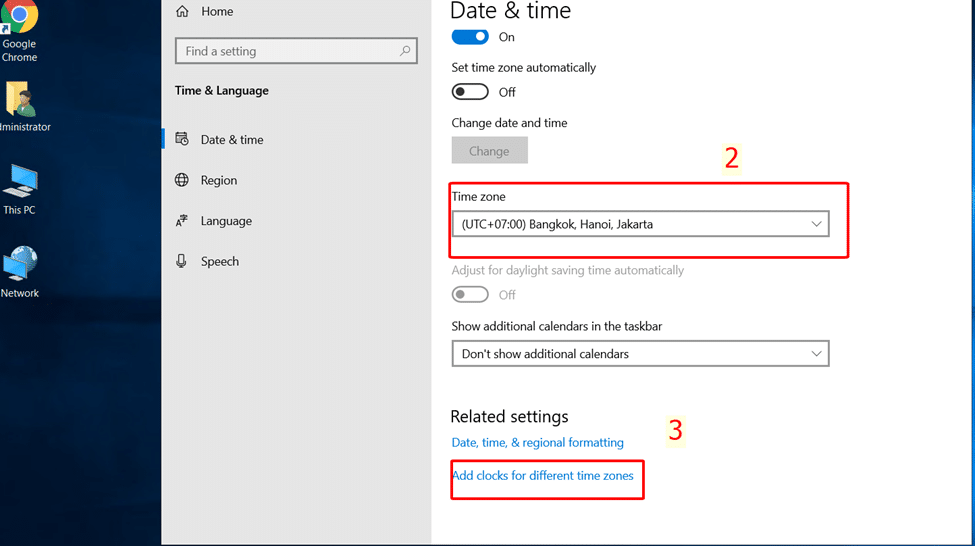Open Date, time, & regional formatting link
The height and width of the screenshot is (546, 975).
pyautogui.click(x=538, y=443)
